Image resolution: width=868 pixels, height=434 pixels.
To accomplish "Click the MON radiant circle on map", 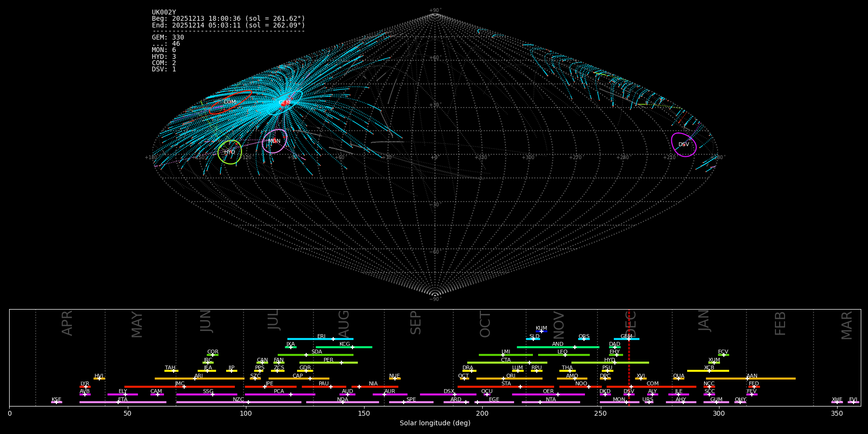I will [274, 141].
